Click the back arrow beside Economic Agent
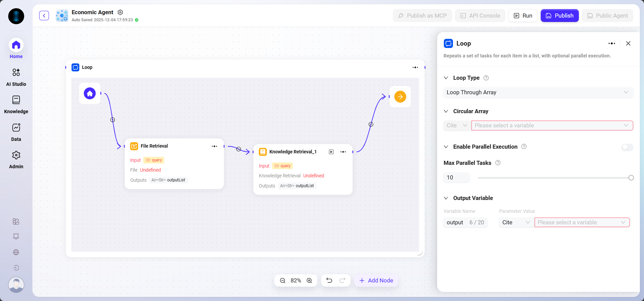 pos(44,16)
